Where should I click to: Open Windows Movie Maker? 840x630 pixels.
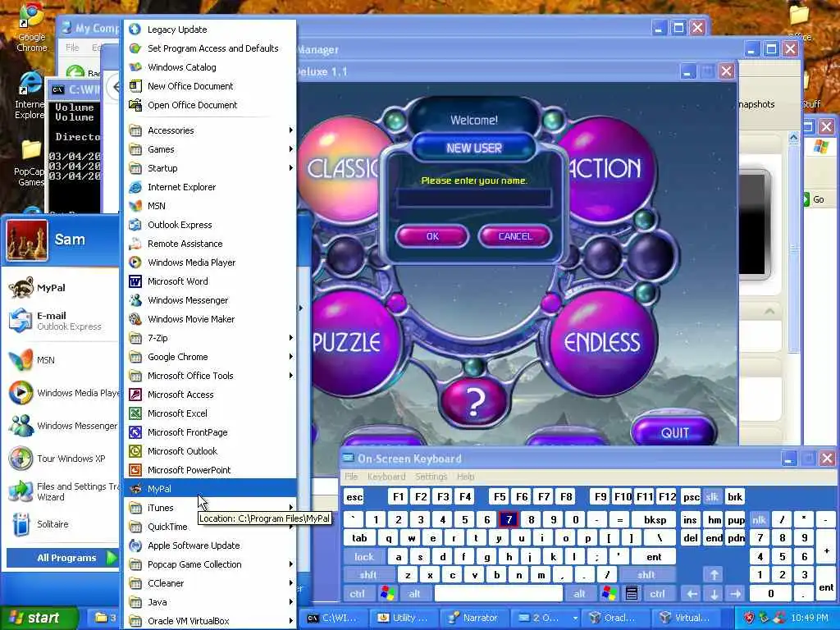click(x=210, y=319)
